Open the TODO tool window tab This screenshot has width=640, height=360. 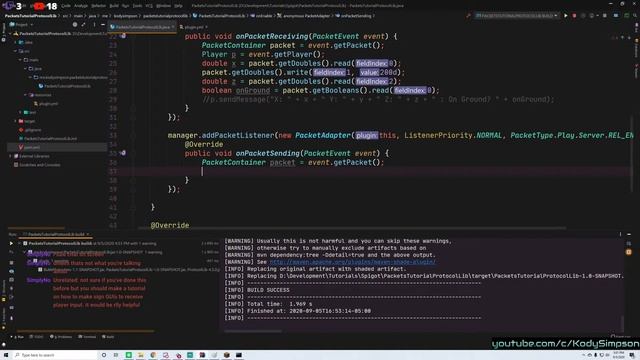[x=37, y=337]
